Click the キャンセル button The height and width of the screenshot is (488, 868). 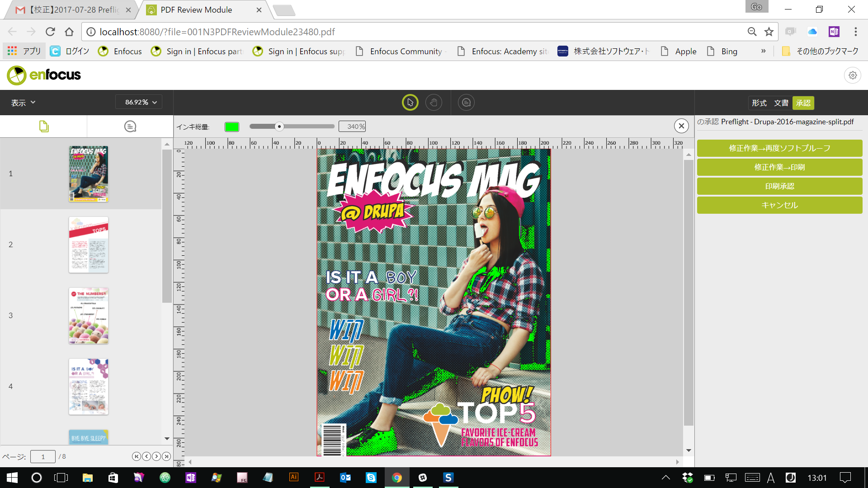coord(779,205)
